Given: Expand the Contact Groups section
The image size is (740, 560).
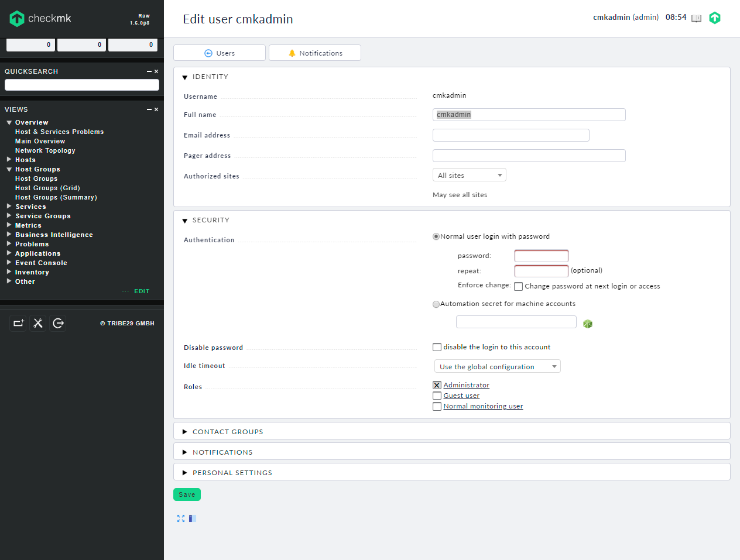Looking at the screenshot, I should coord(185,432).
